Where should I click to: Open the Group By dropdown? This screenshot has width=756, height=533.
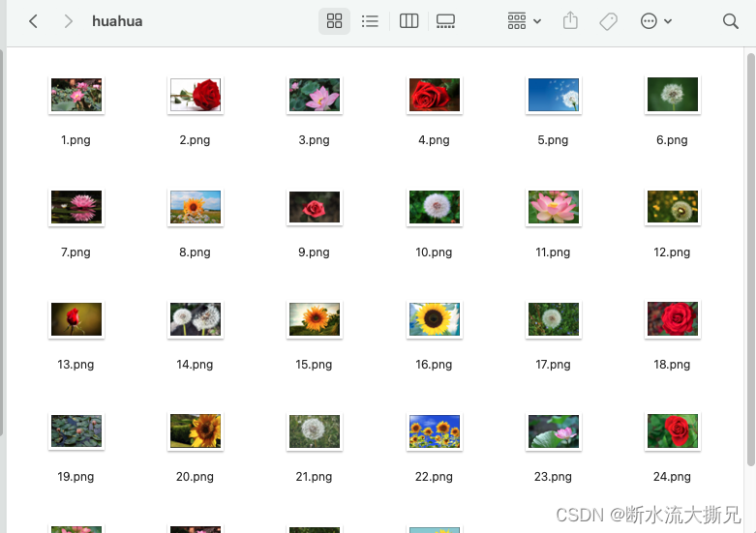pos(524,20)
